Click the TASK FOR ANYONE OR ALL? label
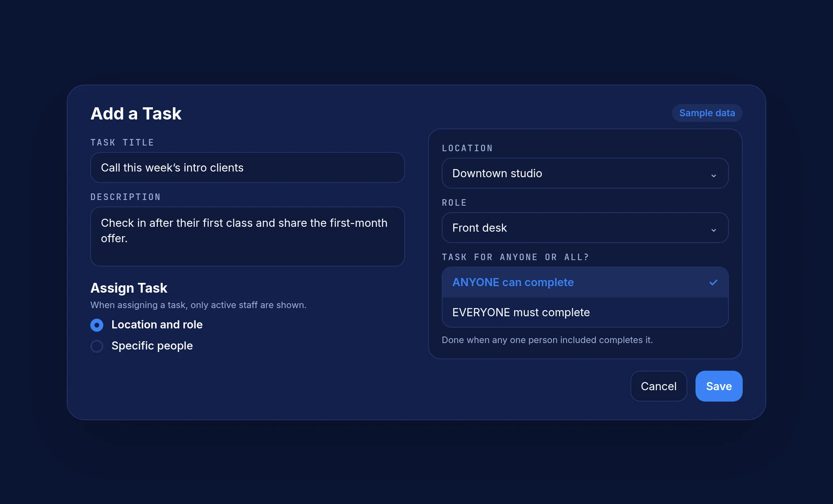Viewport: 833px width, 504px height. pyautogui.click(x=515, y=257)
